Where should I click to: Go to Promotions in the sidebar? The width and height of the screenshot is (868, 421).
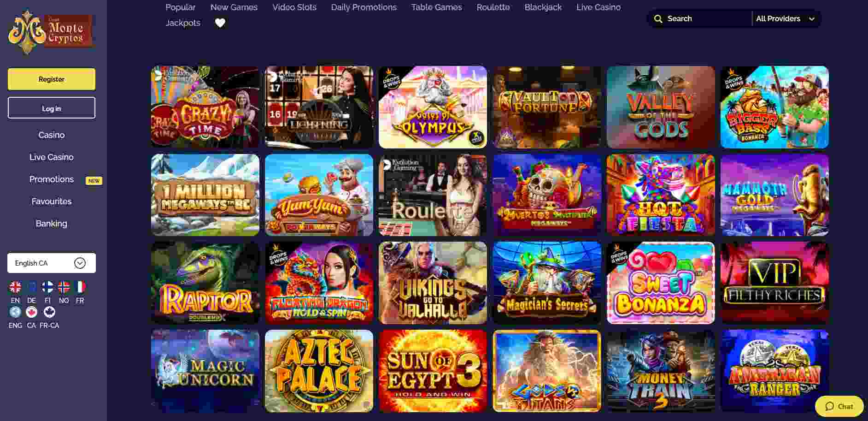pyautogui.click(x=52, y=179)
